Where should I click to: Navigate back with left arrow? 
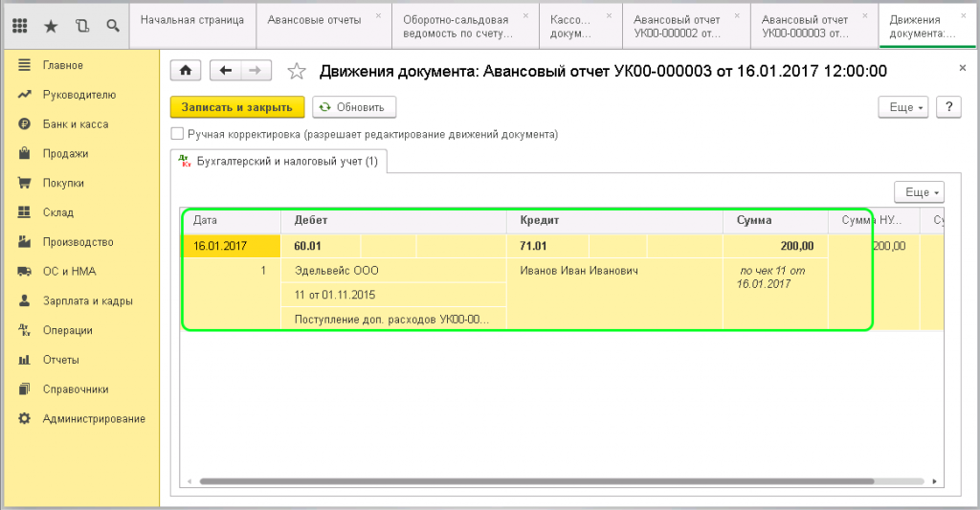(226, 71)
